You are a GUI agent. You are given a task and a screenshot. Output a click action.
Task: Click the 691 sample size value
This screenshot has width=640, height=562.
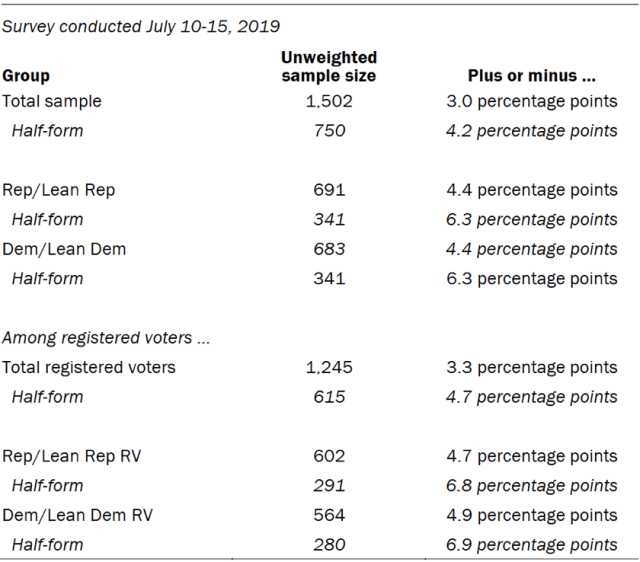[329, 190]
